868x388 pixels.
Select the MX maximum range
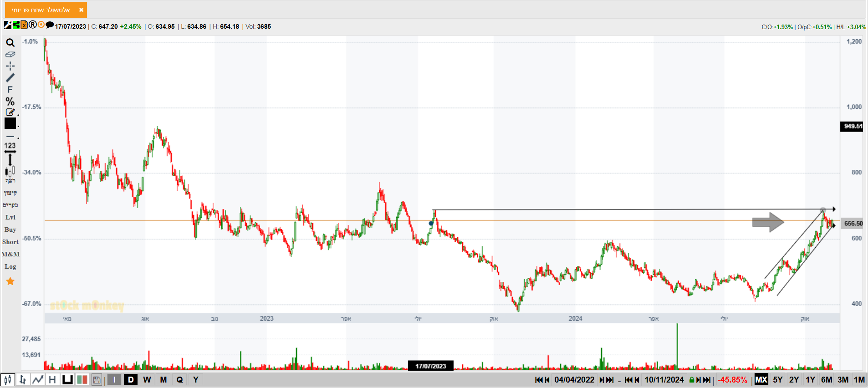(x=761, y=379)
